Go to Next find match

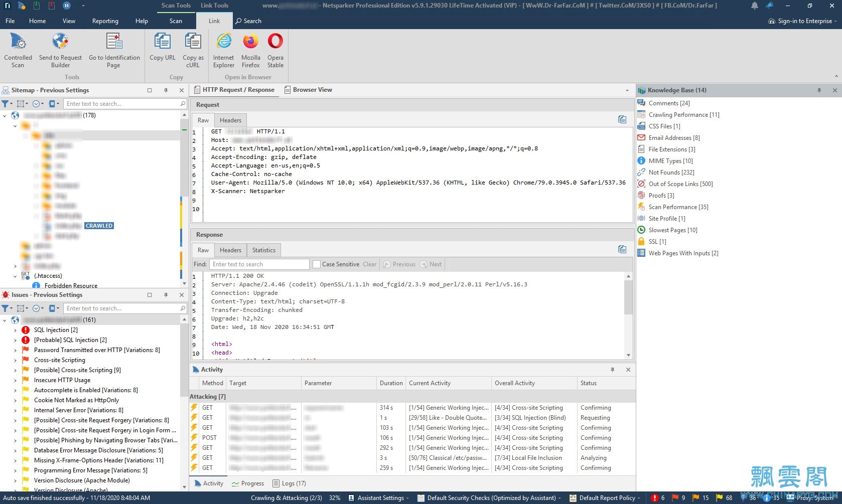click(x=431, y=264)
